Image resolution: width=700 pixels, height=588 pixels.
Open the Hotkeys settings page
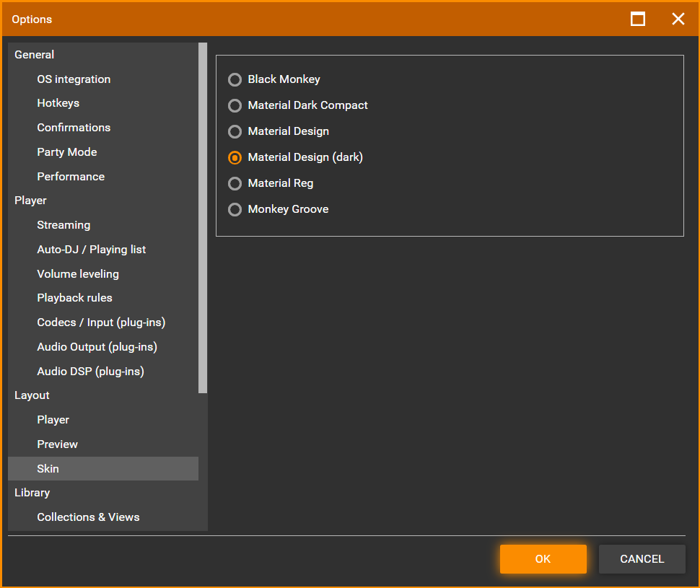coord(58,103)
